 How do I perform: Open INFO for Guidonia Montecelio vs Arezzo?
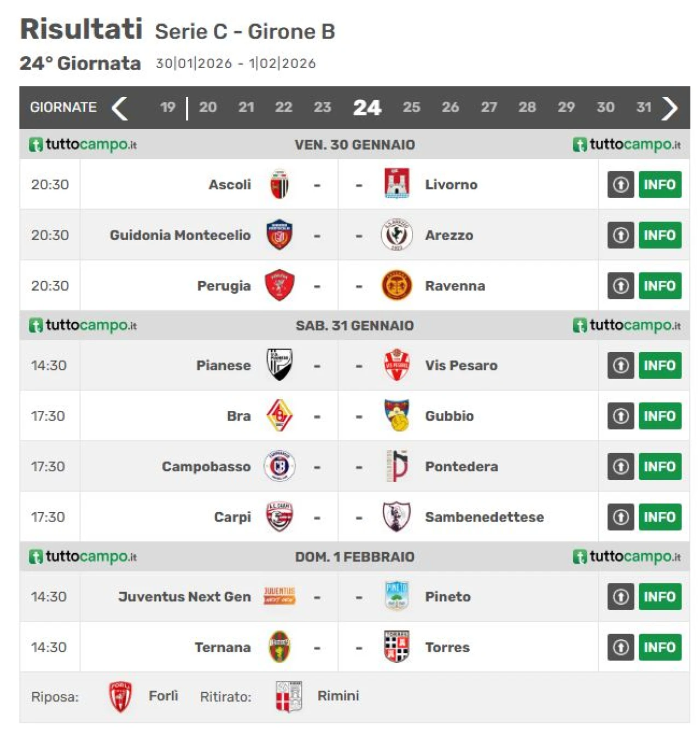click(660, 235)
